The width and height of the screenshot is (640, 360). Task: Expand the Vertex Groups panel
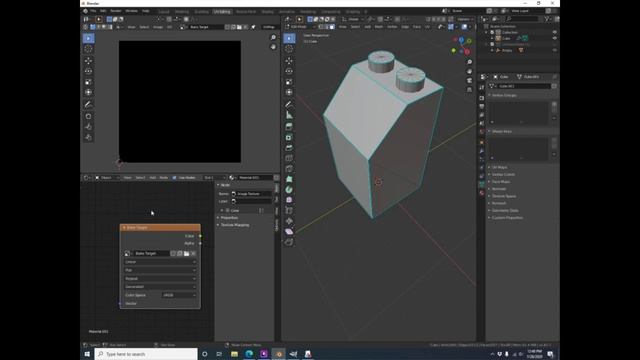coord(504,95)
